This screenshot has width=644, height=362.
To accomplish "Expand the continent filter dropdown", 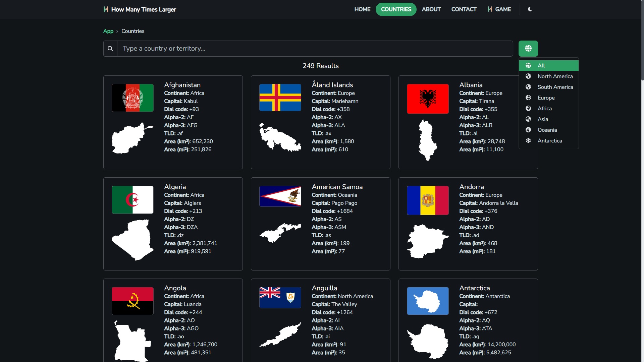I will (x=528, y=48).
